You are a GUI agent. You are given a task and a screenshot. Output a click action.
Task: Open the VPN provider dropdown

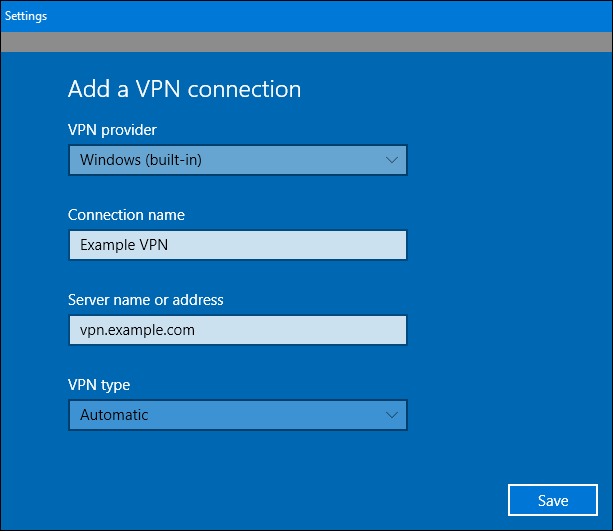pyautogui.click(x=237, y=160)
